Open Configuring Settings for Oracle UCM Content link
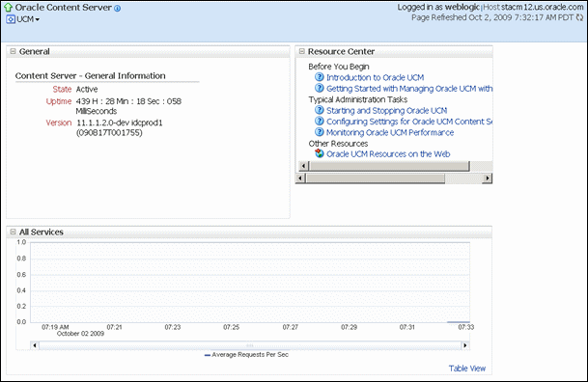 point(409,122)
